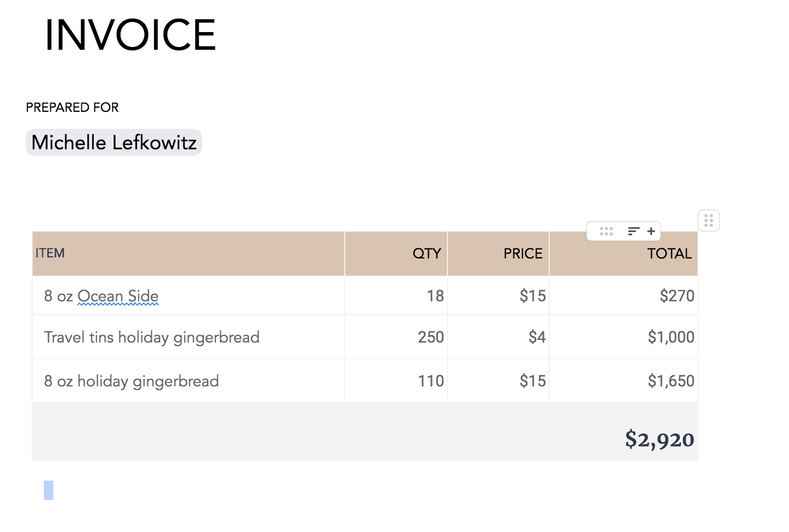The image size is (789, 532).
Task: Open the sort lines icon on TOTAL column
Action: tap(634, 231)
